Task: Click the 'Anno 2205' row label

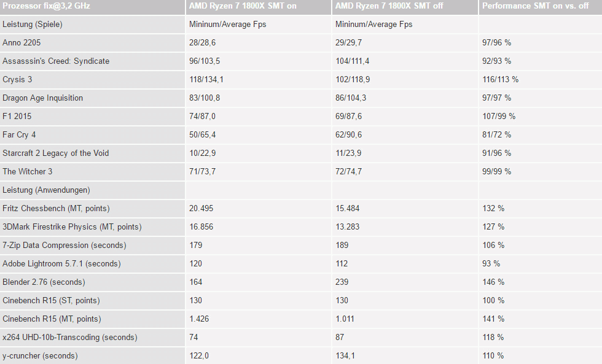Action: coord(21,42)
